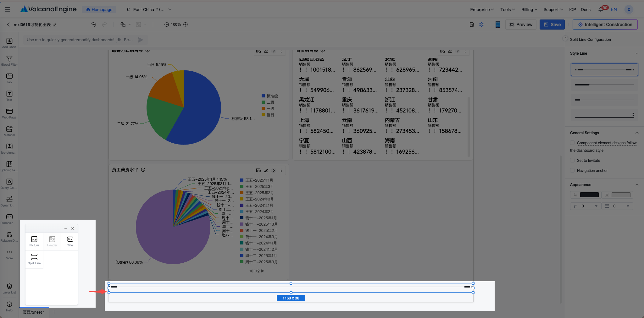The width and height of the screenshot is (644, 318).
Task: Collapse the Style Line section
Action: [x=637, y=53]
